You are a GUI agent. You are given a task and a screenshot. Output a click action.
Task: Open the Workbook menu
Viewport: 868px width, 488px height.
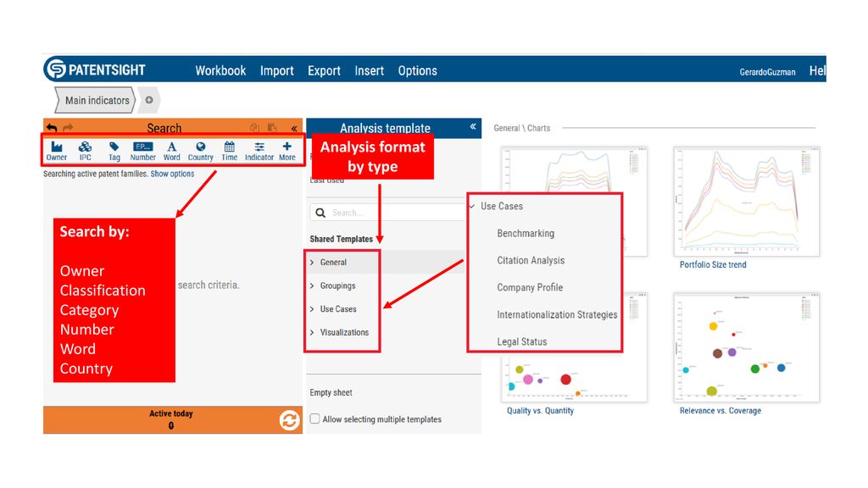(x=220, y=71)
